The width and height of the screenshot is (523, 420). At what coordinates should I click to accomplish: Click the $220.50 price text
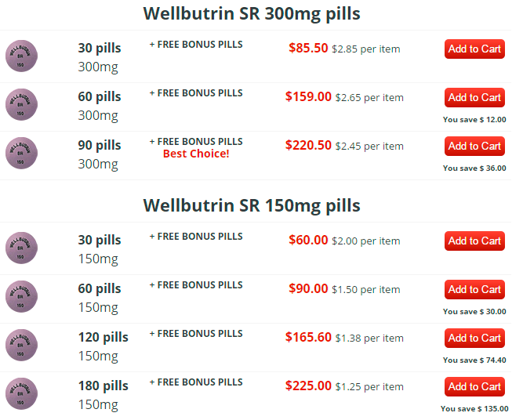click(308, 145)
